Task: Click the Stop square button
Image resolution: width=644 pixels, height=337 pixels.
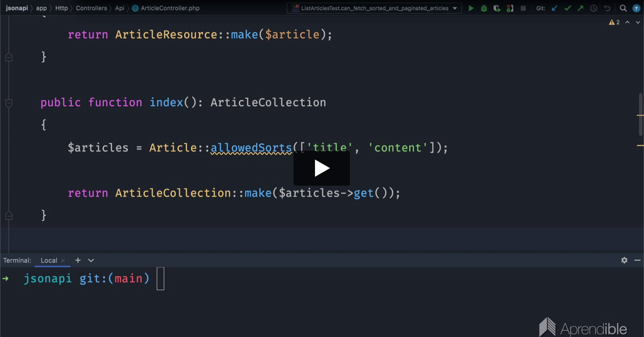Action: [x=523, y=8]
